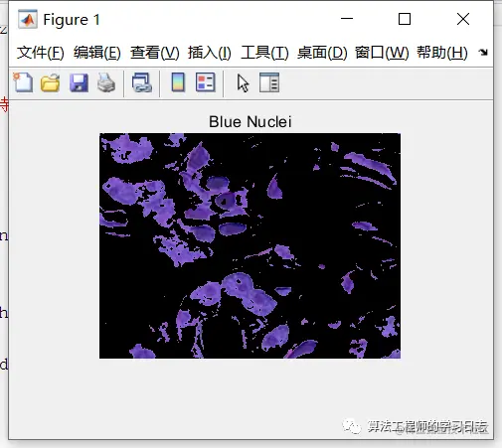This screenshot has width=502, height=448.
Task: Open the 查看(V) menu
Action: pos(154,53)
